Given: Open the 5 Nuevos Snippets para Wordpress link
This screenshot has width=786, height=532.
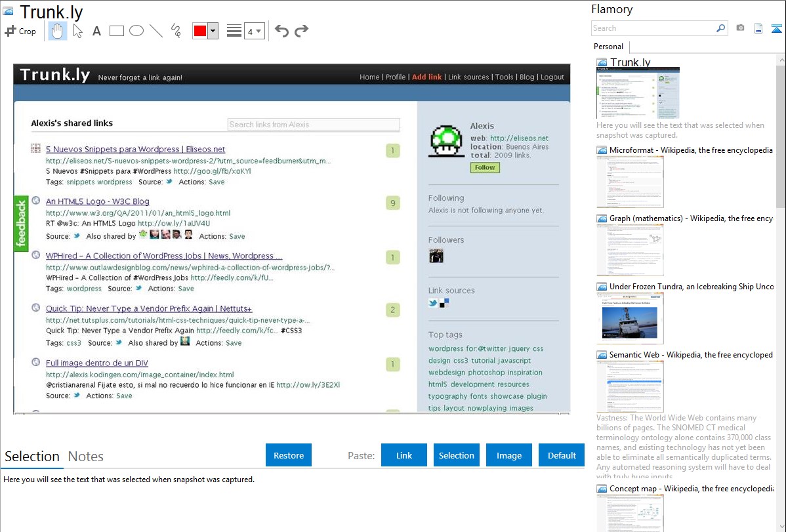Looking at the screenshot, I should (x=135, y=150).
